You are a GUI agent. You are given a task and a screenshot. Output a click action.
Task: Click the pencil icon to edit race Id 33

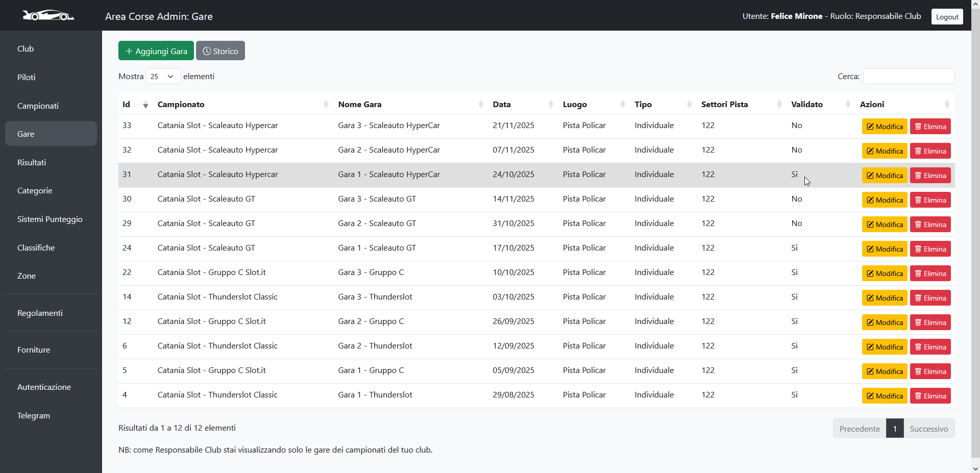tap(870, 126)
